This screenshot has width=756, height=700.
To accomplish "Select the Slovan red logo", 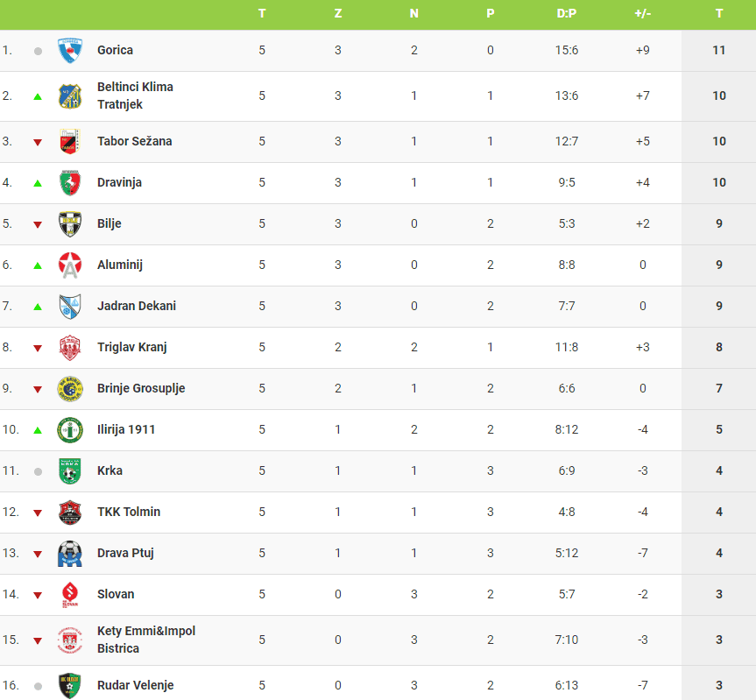I will coord(70,594).
